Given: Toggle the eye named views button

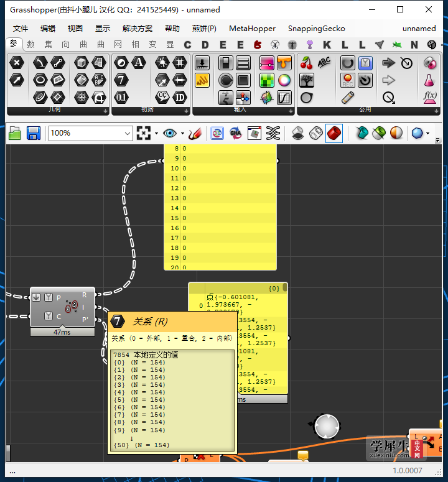Looking at the screenshot, I should coord(170,134).
